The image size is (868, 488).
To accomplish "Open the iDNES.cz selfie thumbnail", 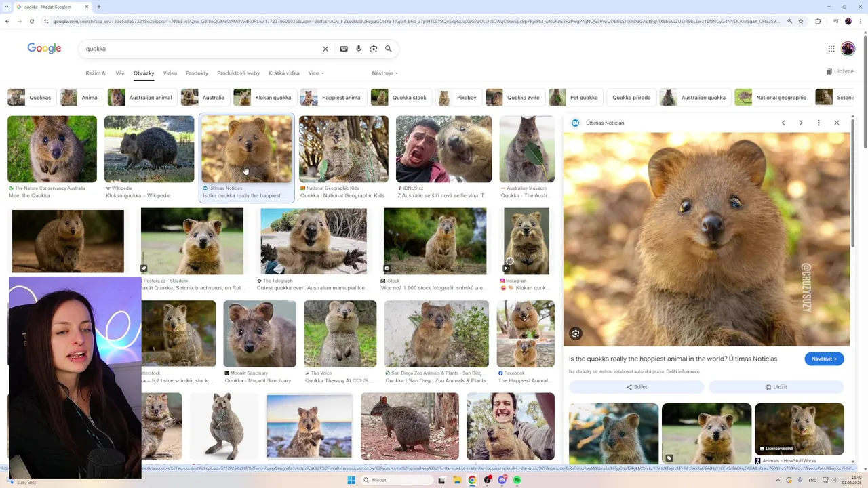I will tap(444, 149).
